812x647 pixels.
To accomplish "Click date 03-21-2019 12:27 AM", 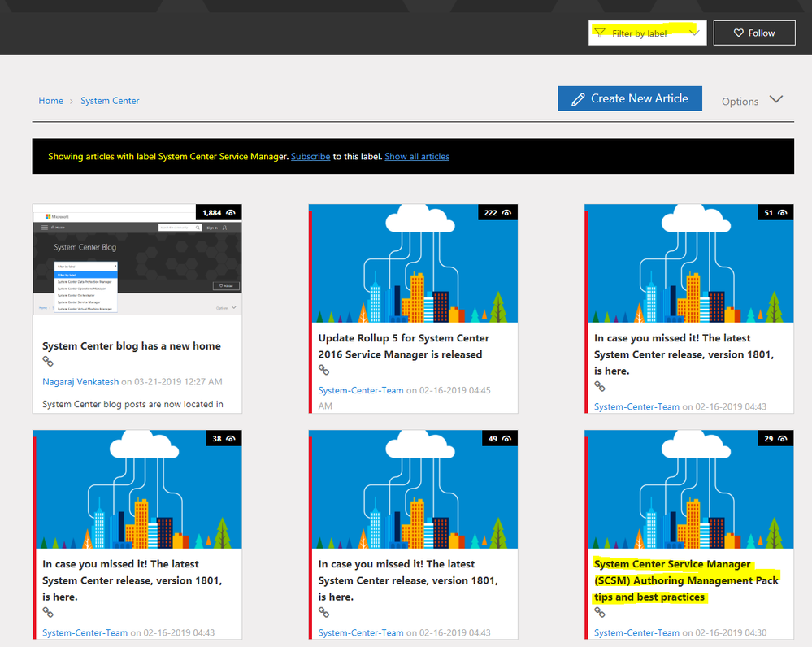I will coord(178,382).
